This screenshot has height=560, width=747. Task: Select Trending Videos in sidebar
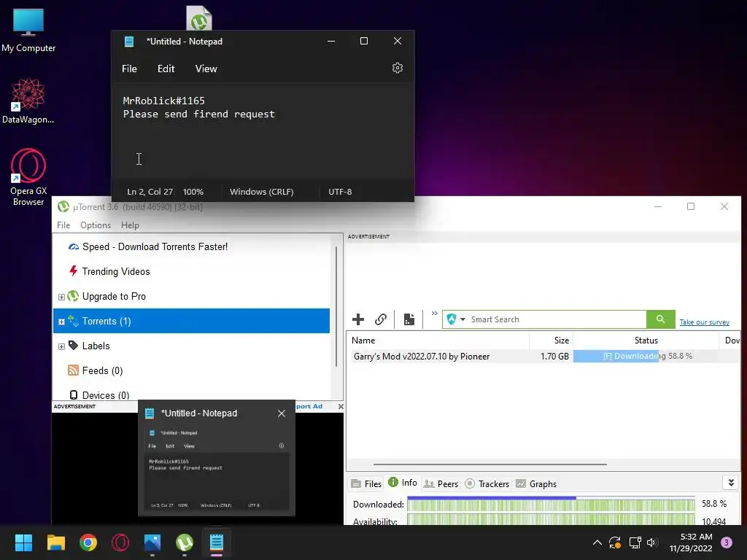pyautogui.click(x=116, y=271)
